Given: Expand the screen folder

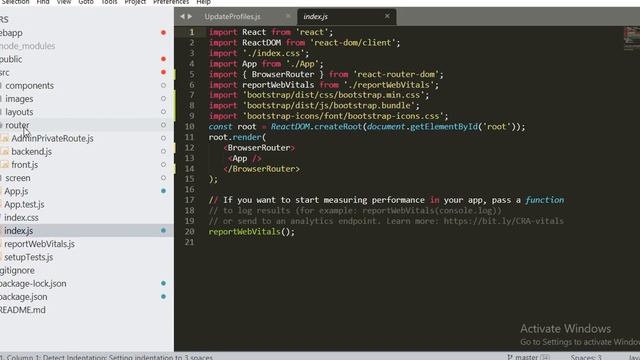Looking at the screenshot, I should point(18,178).
